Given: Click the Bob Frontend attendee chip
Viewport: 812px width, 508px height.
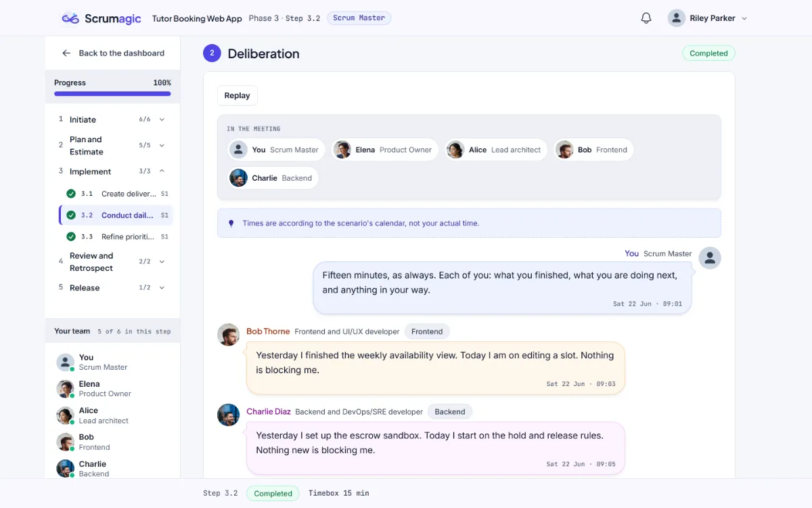Looking at the screenshot, I should click(593, 150).
